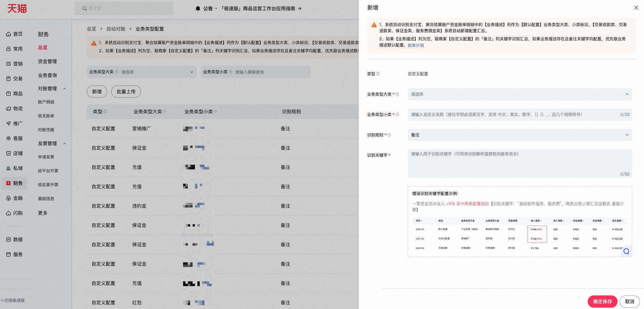Click the 取消 button
Viewport: 644px width, 309px height.
(x=629, y=302)
